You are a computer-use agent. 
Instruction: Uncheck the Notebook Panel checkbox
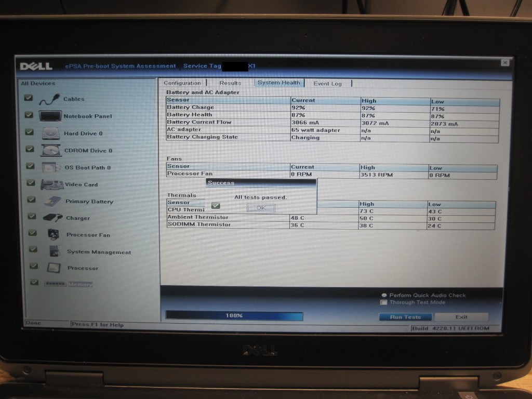coord(29,115)
